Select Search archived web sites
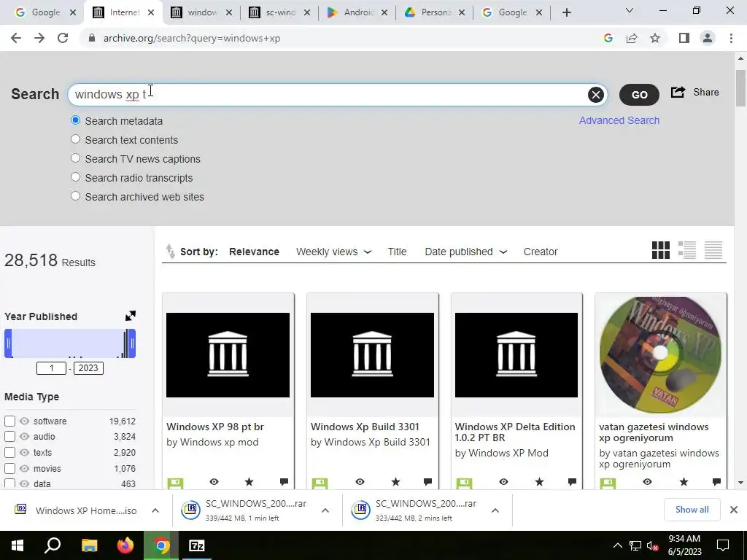The width and height of the screenshot is (747, 560). (75, 196)
